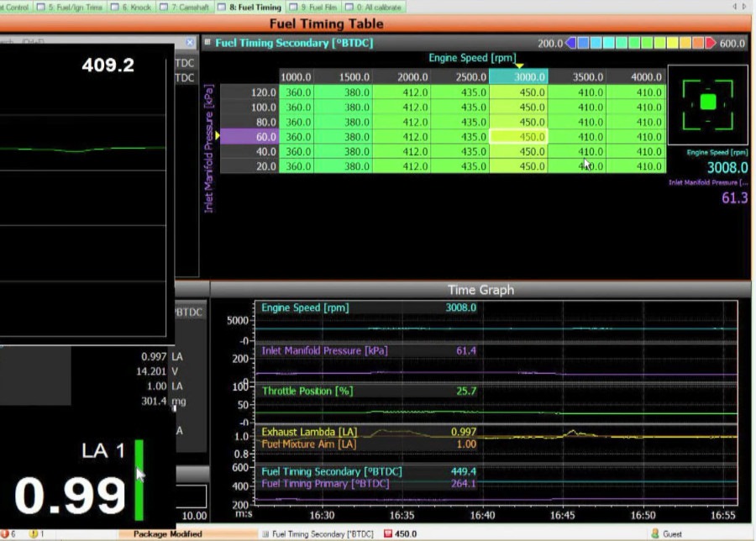Open the 9: Fuel Film tab
The height and width of the screenshot is (541, 756).
tap(313, 7)
